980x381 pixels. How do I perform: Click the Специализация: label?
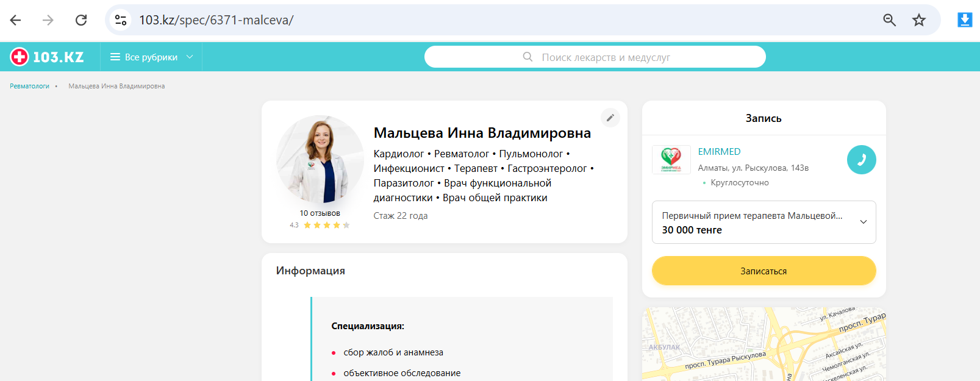(368, 326)
